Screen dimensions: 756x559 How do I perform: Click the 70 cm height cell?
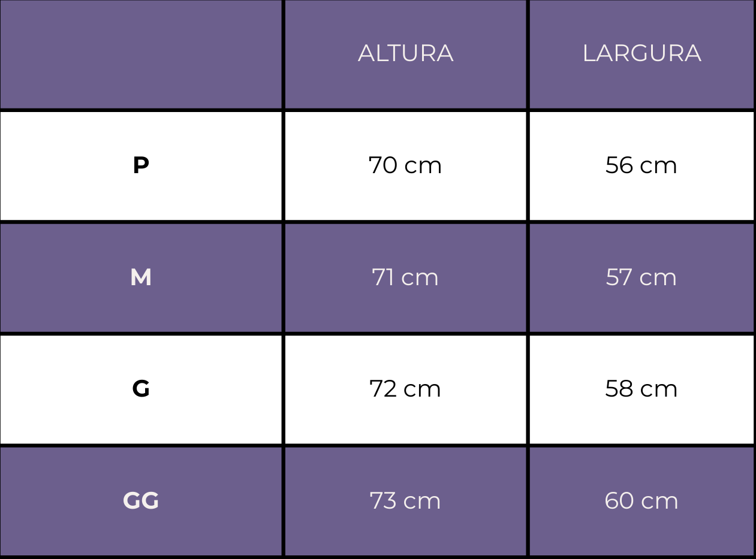[405, 165]
